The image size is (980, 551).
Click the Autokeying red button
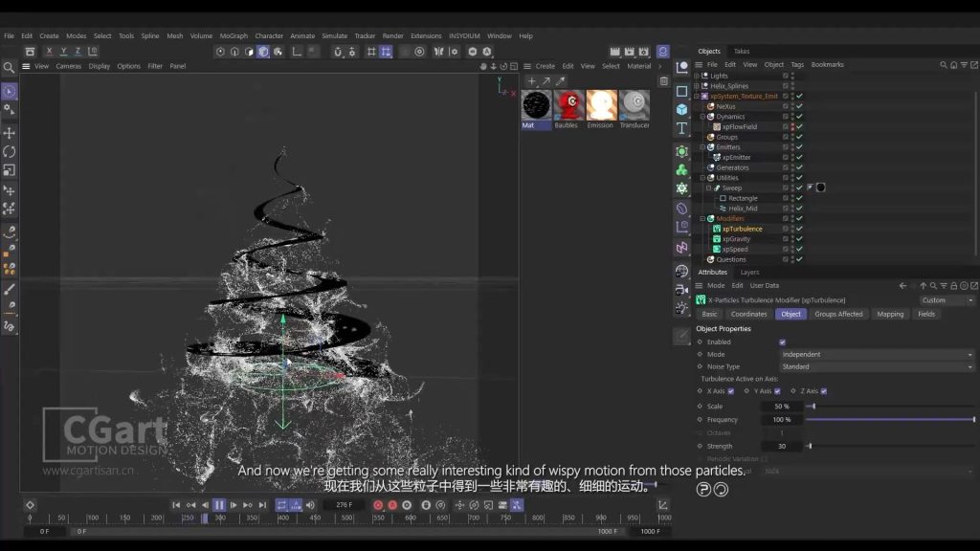(392, 505)
